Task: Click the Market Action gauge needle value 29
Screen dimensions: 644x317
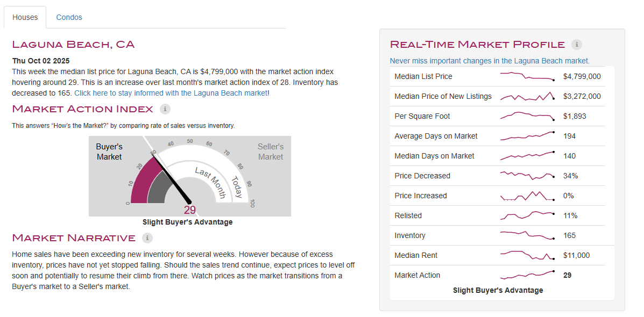Action: coord(190,210)
